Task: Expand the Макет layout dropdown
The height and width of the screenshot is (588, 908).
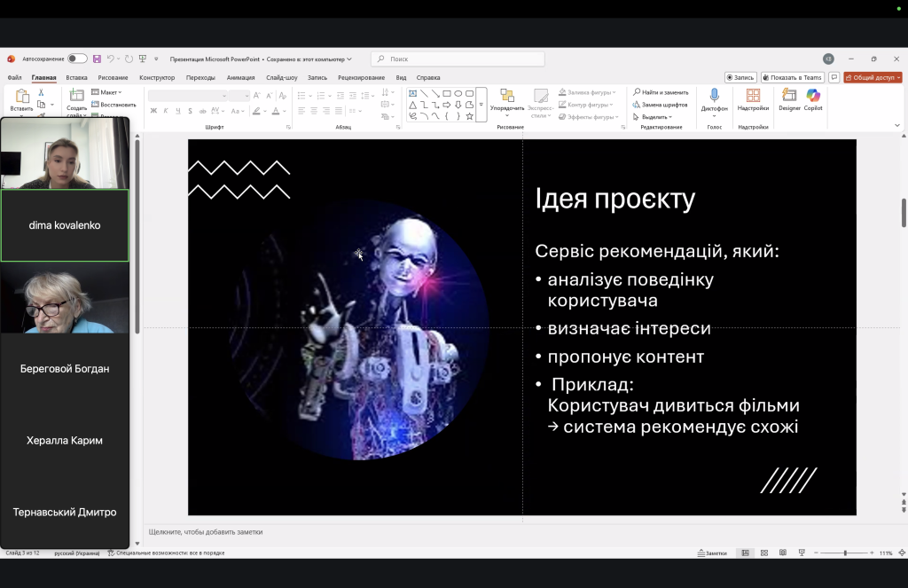Action: click(x=106, y=92)
